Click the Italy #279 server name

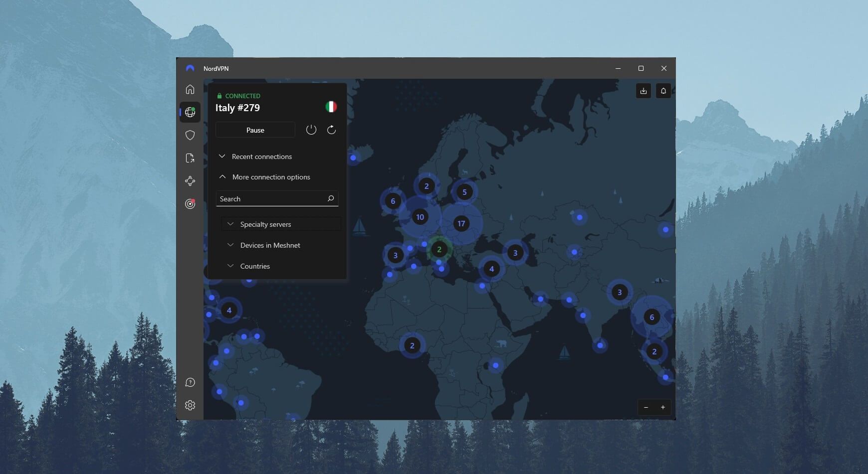237,108
